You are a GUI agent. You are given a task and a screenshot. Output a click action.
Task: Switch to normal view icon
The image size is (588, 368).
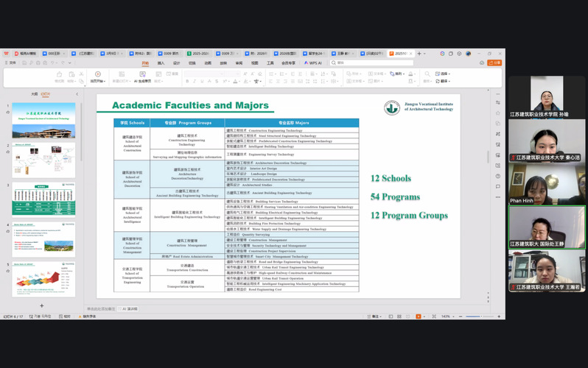click(x=391, y=316)
